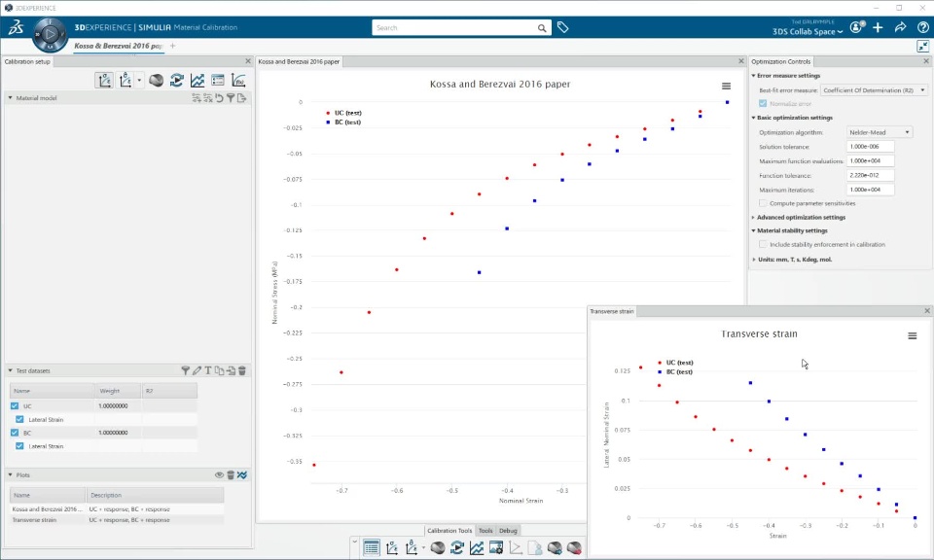Enable Compute parameter sensitivities checkbox
Screen dimensions: 934x560
pyautogui.click(x=763, y=203)
